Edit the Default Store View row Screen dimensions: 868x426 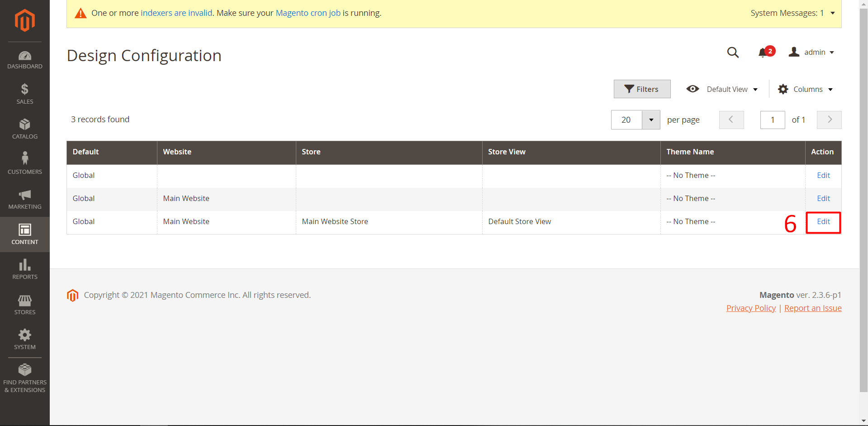[x=823, y=222]
